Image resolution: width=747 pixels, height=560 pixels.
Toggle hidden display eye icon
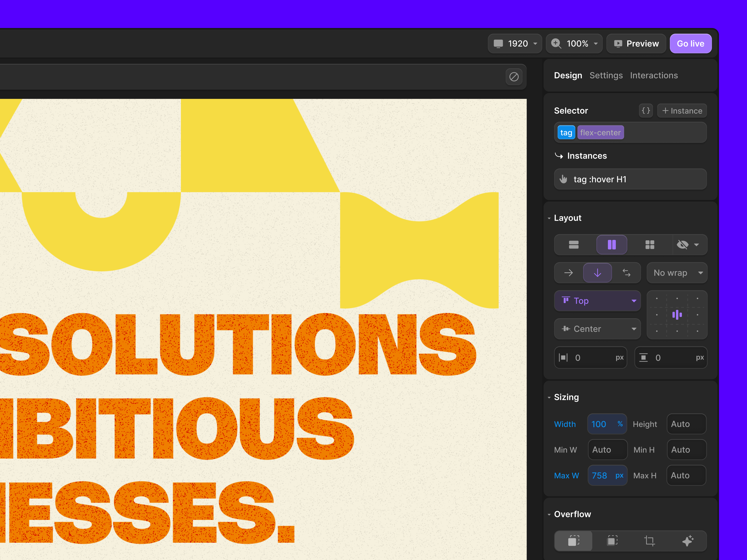(683, 245)
